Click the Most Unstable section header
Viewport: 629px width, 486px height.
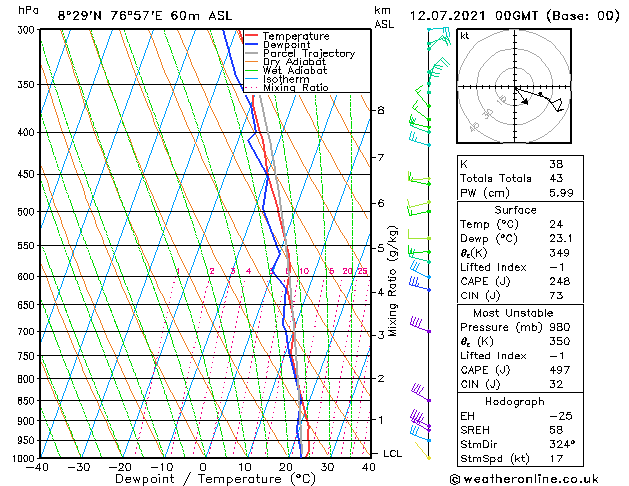[x=513, y=313]
